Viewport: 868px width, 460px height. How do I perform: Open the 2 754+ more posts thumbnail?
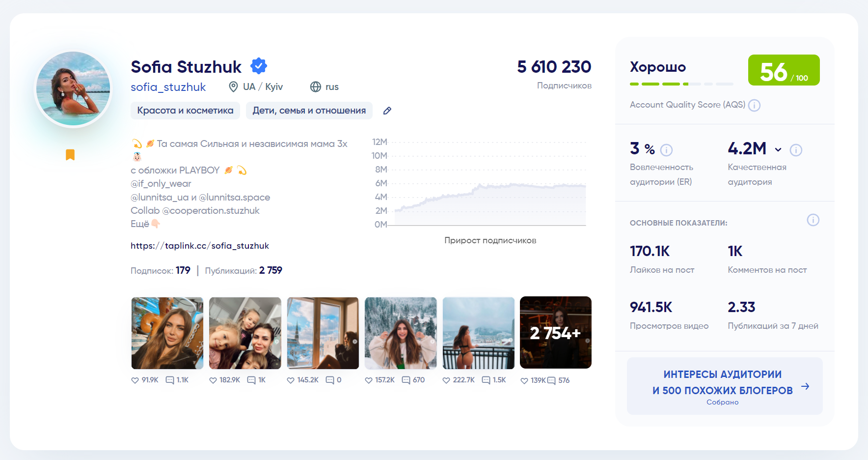[555, 333]
